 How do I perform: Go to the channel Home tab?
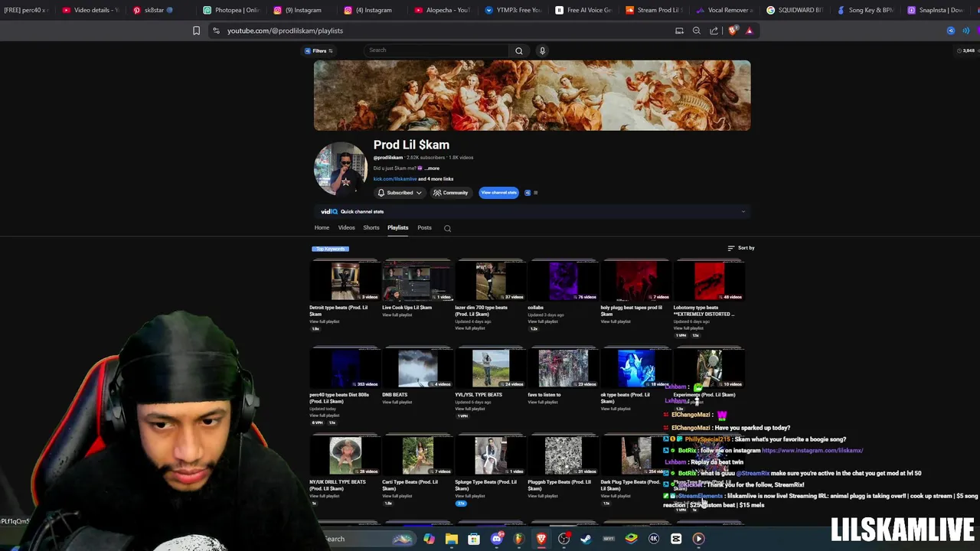click(322, 227)
